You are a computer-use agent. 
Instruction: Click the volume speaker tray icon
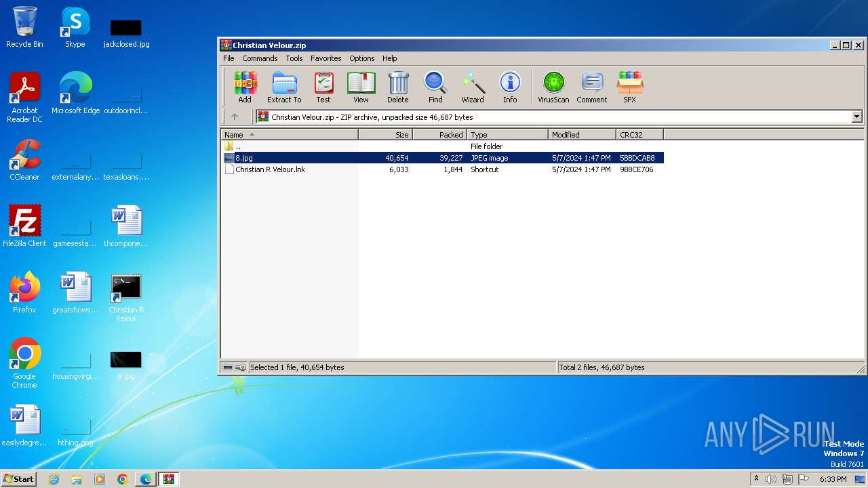point(771,479)
